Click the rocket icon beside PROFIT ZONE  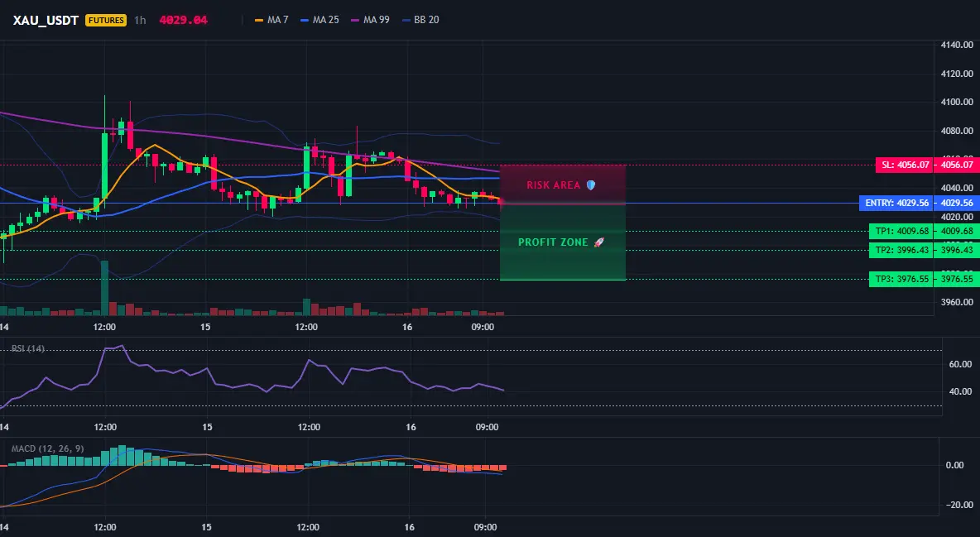[x=598, y=242]
